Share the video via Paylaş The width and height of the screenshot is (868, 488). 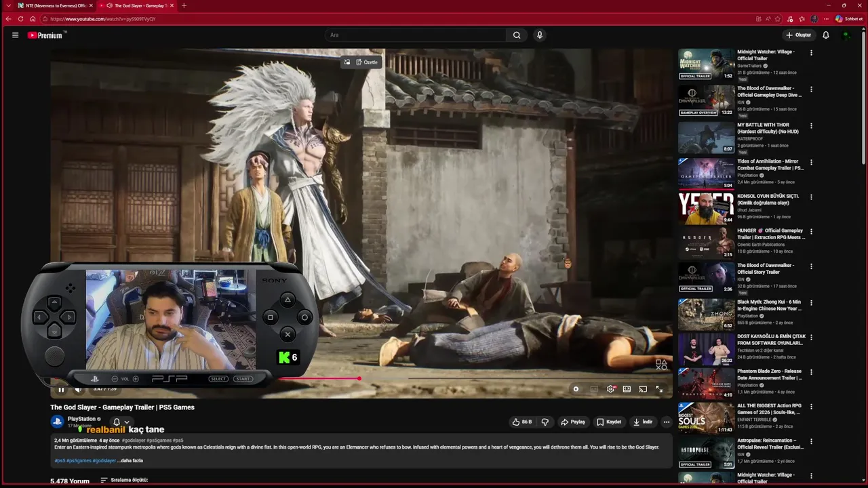coord(573,422)
